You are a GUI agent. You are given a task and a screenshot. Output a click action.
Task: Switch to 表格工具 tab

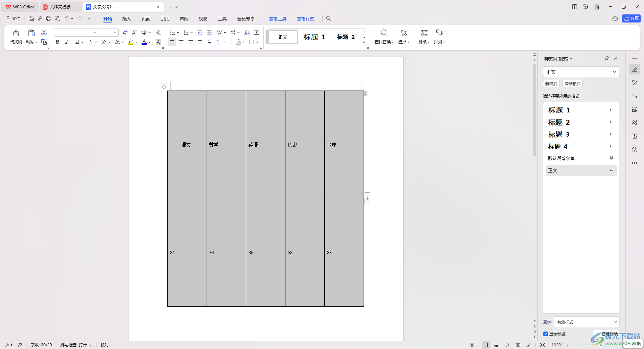pos(278,19)
